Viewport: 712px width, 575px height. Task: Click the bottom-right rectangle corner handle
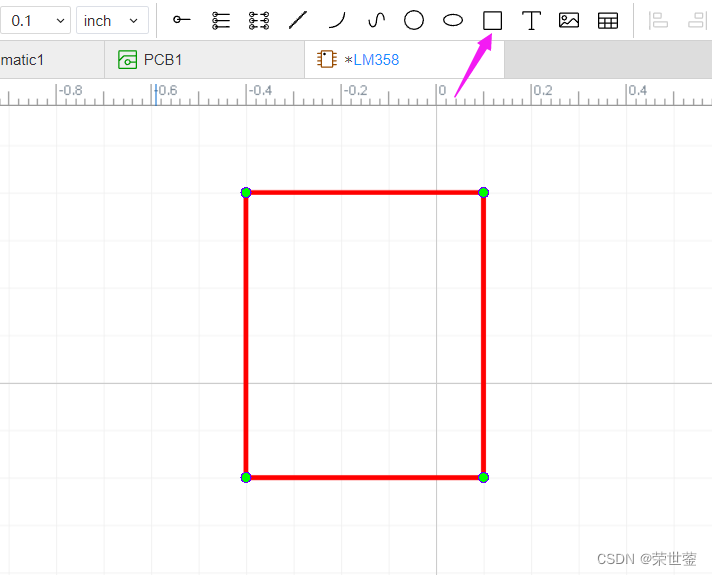484,477
